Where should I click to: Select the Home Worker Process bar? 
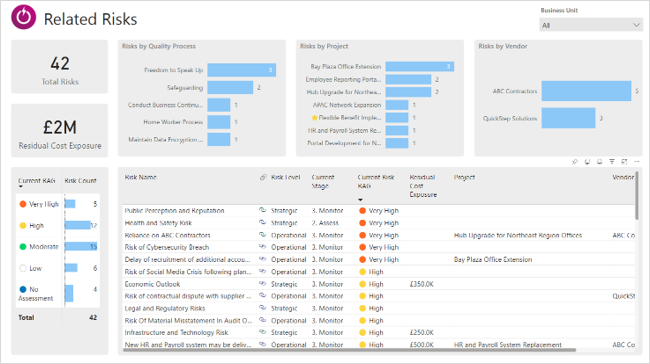point(219,122)
